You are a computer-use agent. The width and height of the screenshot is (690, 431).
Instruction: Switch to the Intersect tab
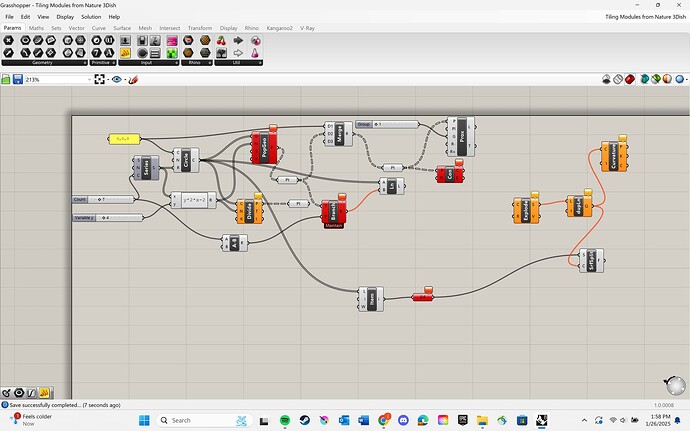(170, 28)
